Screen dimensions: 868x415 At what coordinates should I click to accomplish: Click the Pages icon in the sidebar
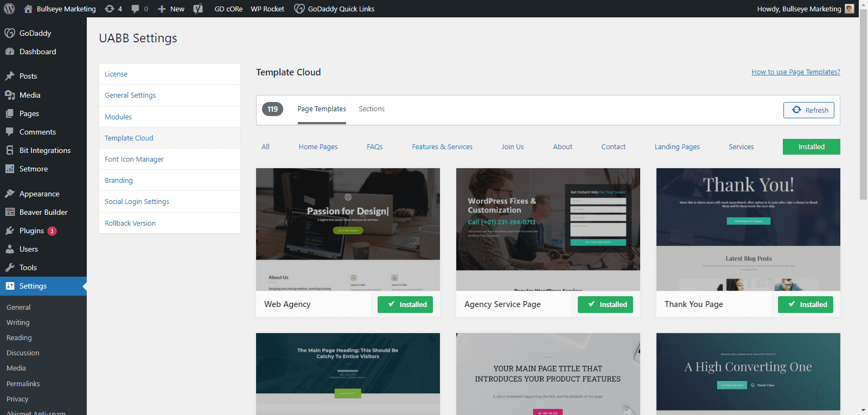9,113
